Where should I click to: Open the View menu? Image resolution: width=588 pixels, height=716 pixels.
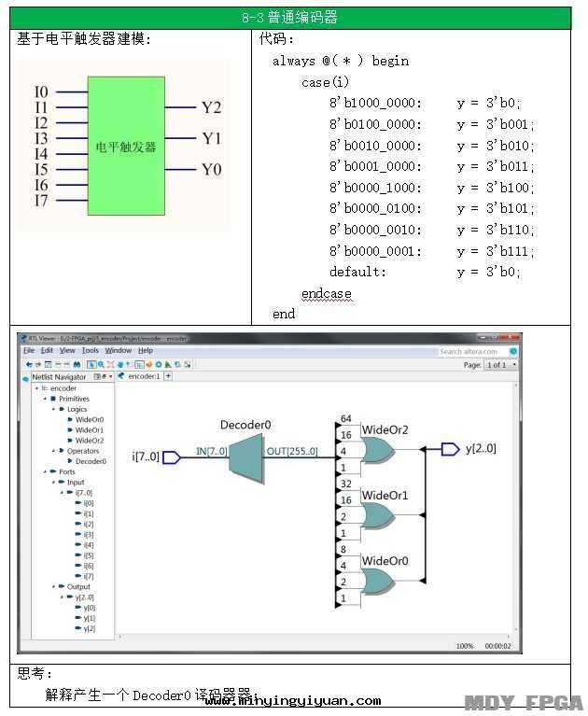pos(67,351)
